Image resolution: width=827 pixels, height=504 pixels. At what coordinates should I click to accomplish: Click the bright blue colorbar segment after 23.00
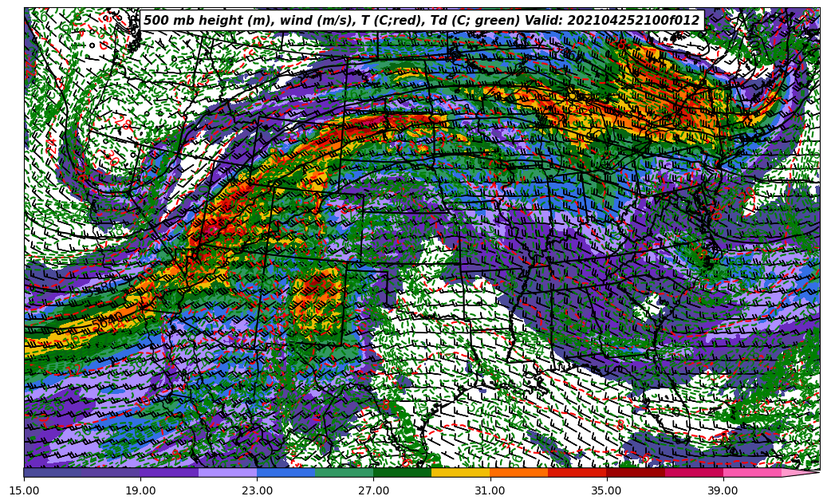(x=286, y=473)
